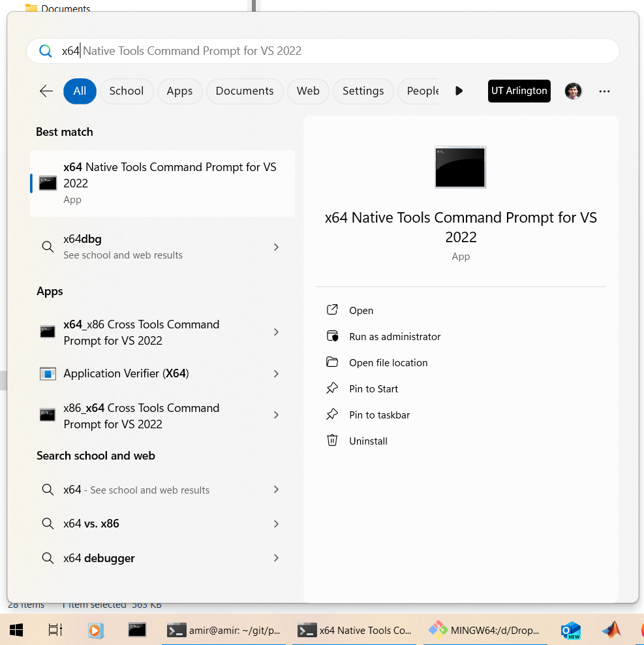Screen dimensions: 644x645
Task: Open Windows Start button on taskbar
Action: 16,630
